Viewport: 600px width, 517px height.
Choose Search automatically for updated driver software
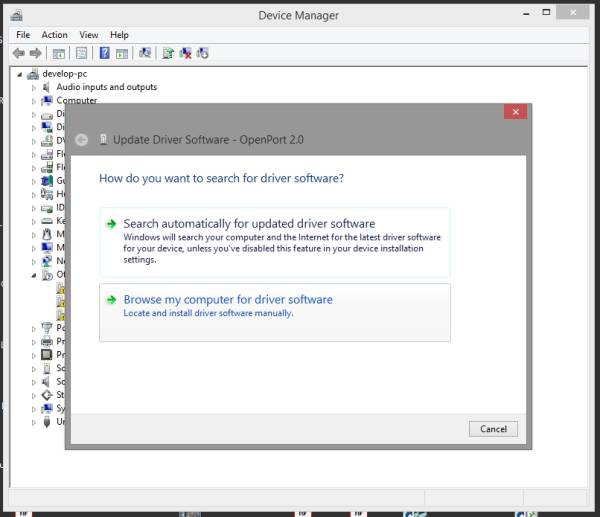point(274,242)
